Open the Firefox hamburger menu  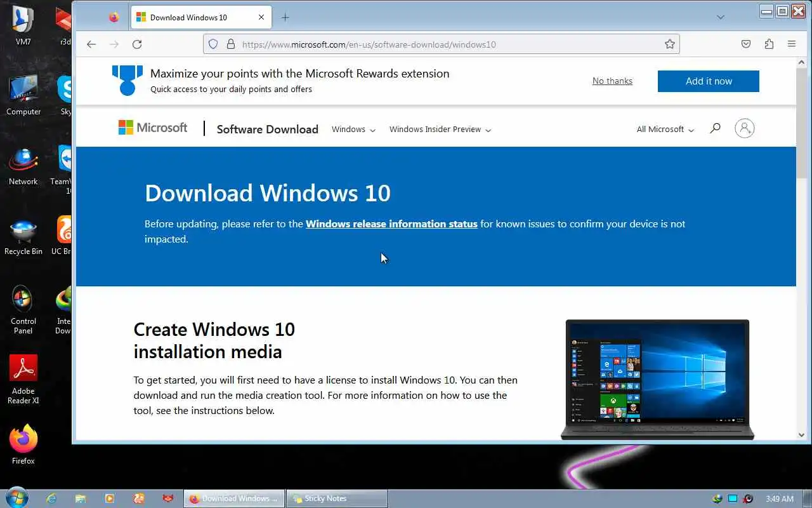point(791,44)
